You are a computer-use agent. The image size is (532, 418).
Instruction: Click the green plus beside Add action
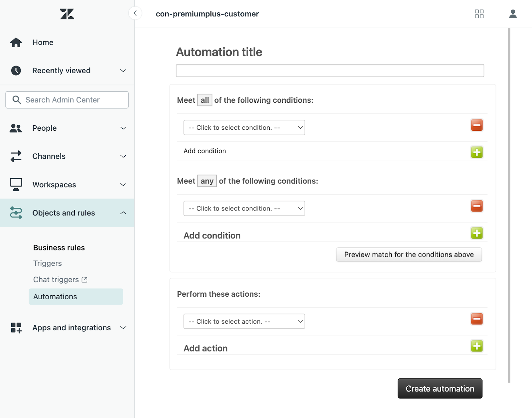476,346
